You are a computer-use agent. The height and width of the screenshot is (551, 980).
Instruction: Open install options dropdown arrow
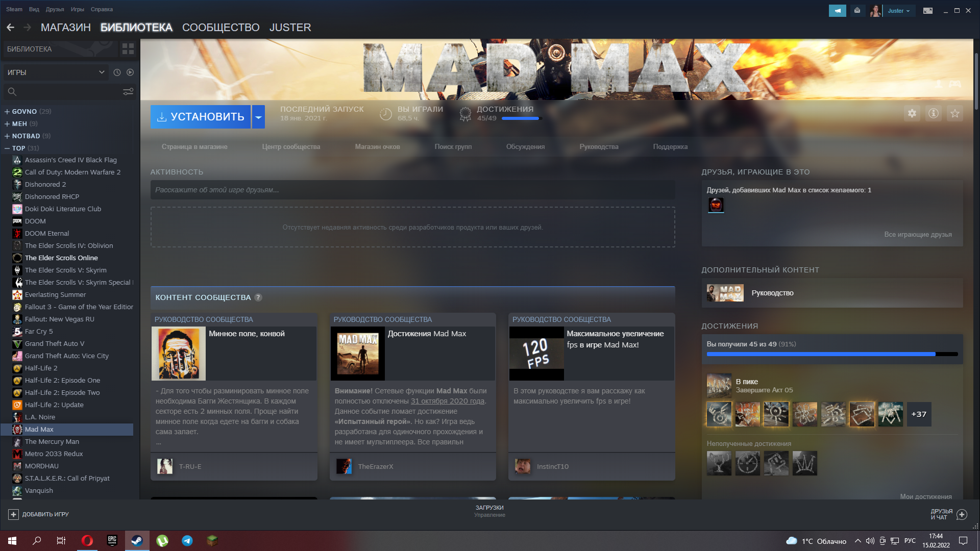click(258, 117)
